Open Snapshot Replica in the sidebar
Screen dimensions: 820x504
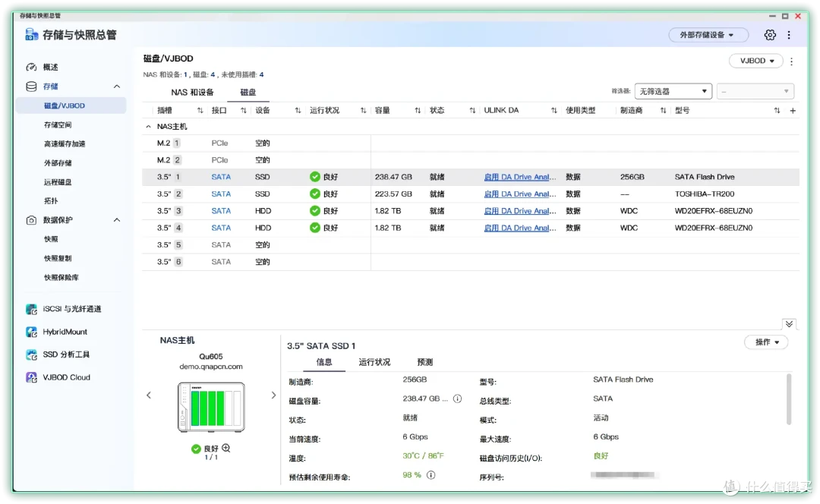[x=58, y=258]
